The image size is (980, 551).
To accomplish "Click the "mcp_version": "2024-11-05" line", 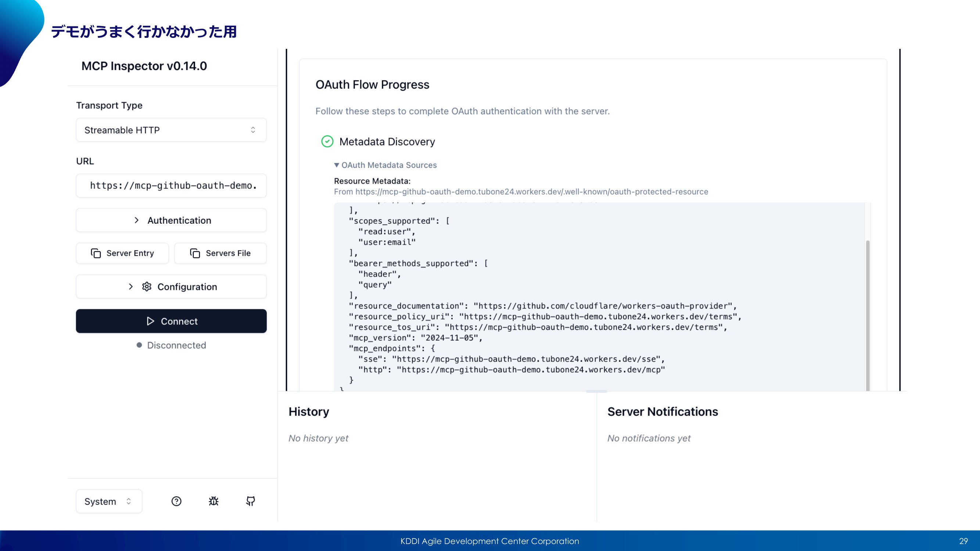I will 416,338.
